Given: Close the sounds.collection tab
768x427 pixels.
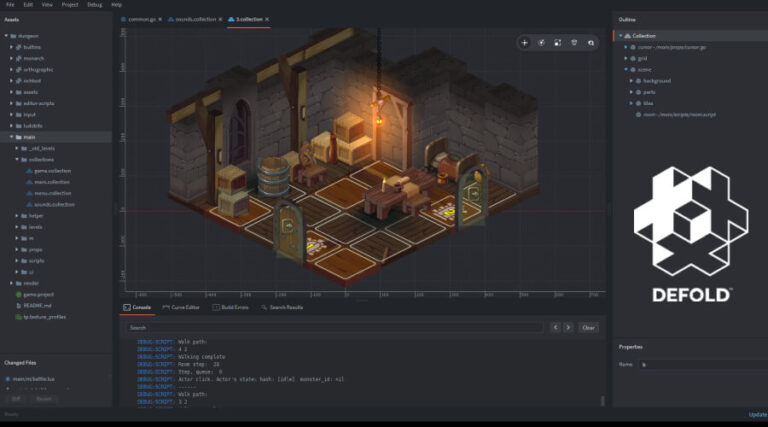Looking at the screenshot, I should (220, 19).
